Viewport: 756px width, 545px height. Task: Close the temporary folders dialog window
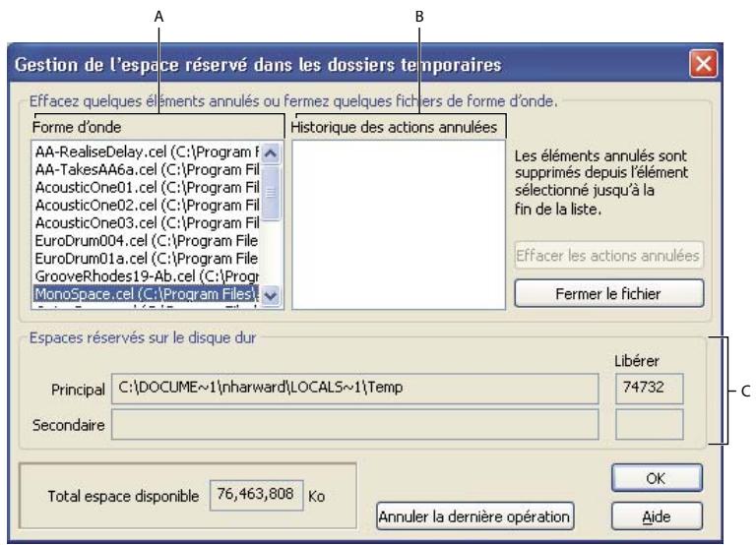(x=704, y=64)
